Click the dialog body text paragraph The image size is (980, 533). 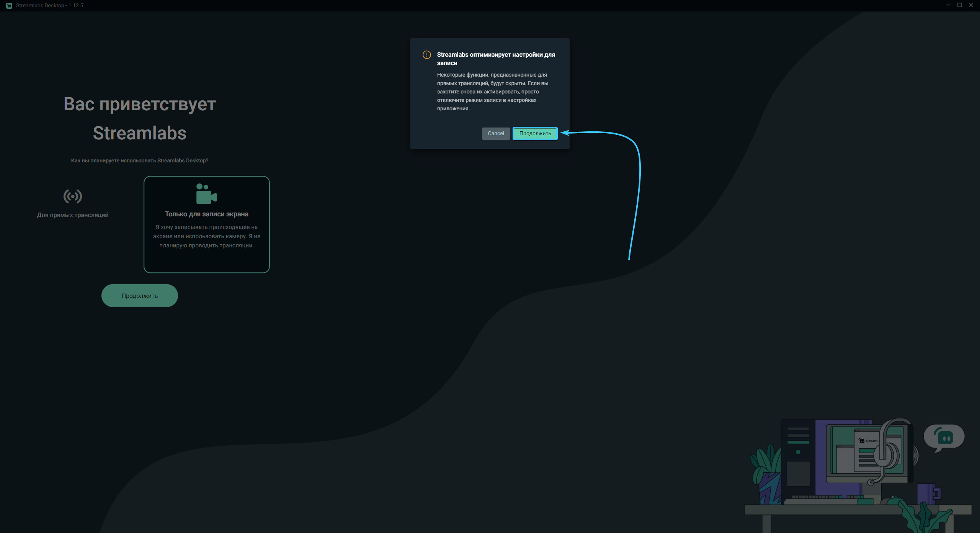[492, 92]
